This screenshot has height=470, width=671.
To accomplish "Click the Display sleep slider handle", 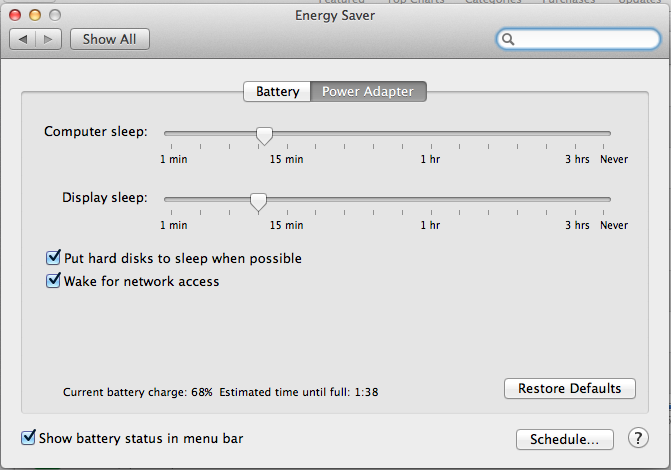I will coord(258,202).
